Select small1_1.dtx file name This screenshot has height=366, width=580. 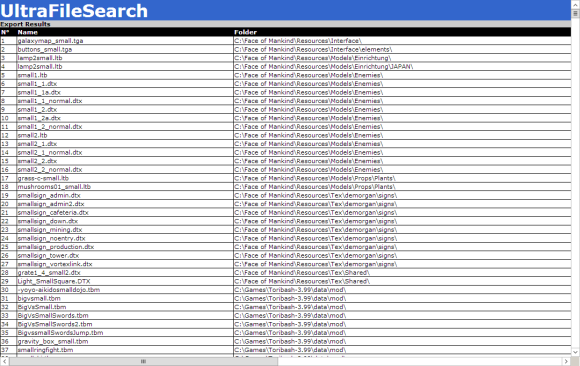37,84
